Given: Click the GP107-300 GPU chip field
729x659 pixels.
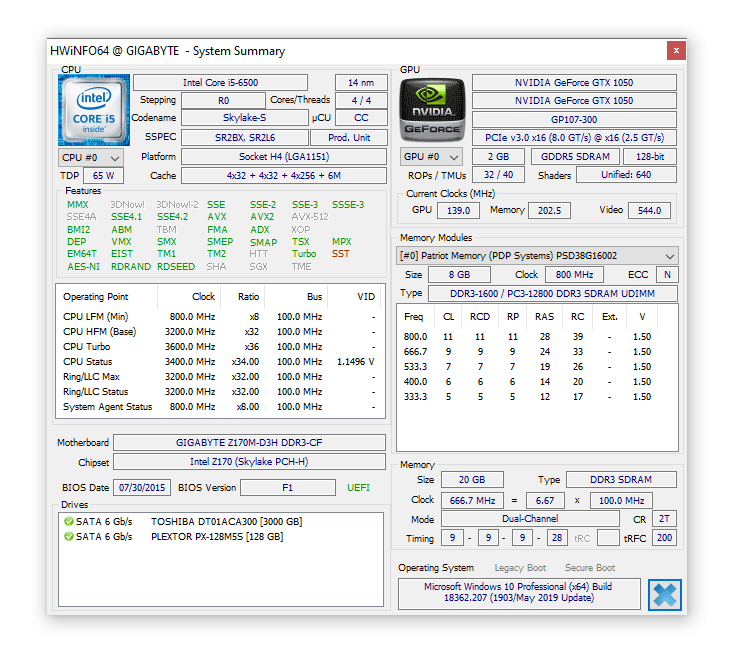Looking at the screenshot, I should tap(574, 120).
